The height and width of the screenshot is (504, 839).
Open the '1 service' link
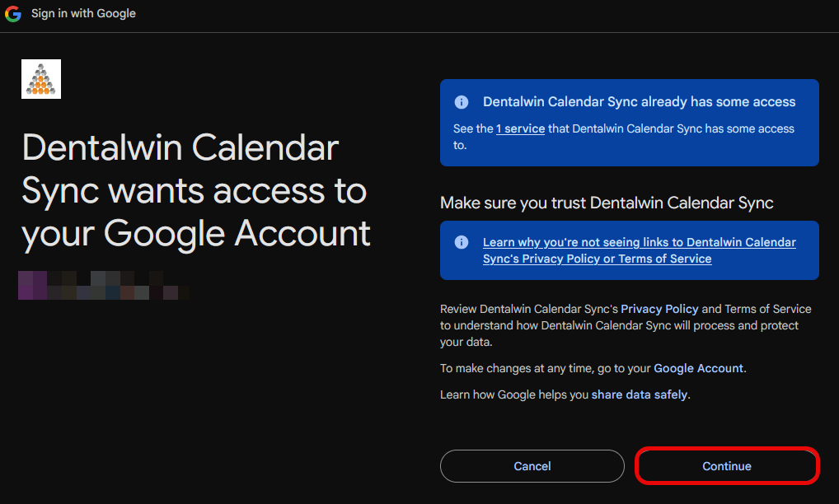(x=520, y=128)
